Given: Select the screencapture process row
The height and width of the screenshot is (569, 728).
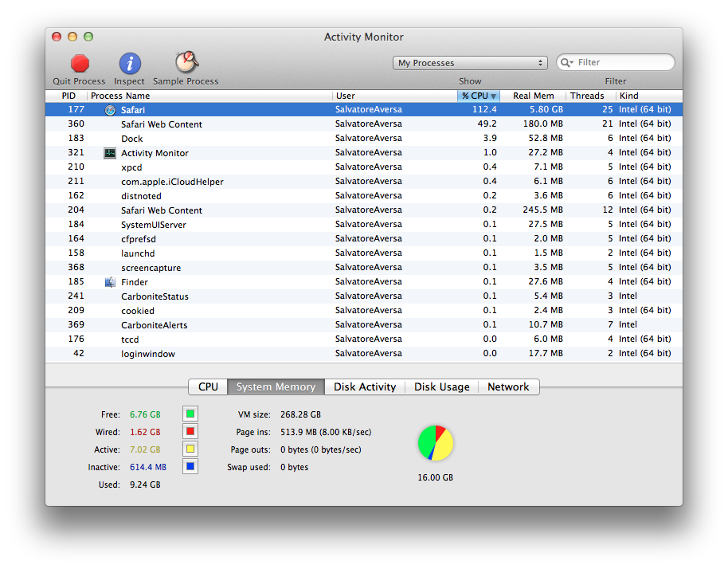Looking at the screenshot, I should [x=364, y=268].
